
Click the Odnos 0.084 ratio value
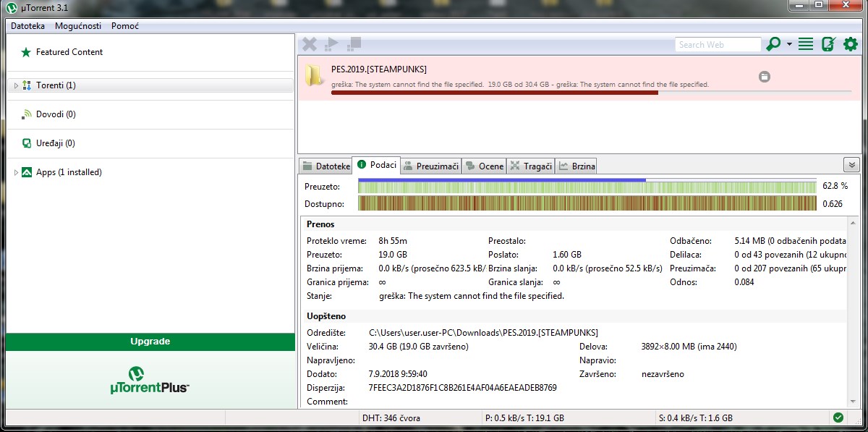[744, 282]
